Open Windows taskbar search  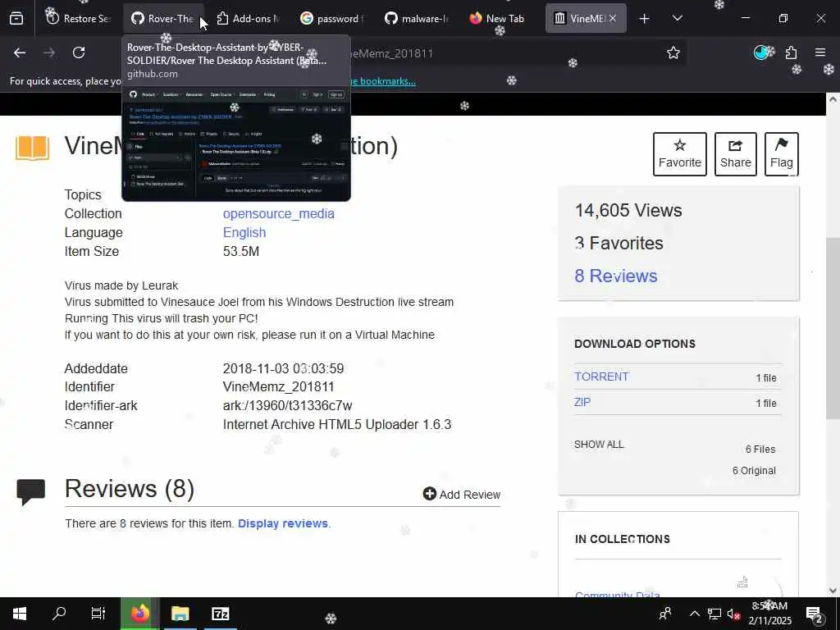[x=59, y=614]
